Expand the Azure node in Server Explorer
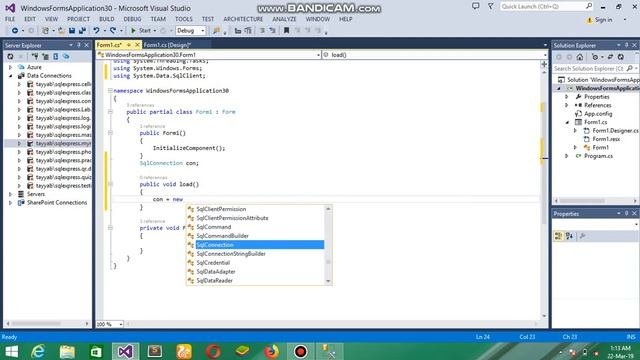Image resolution: width=640 pixels, height=360 pixels. (x=11, y=67)
